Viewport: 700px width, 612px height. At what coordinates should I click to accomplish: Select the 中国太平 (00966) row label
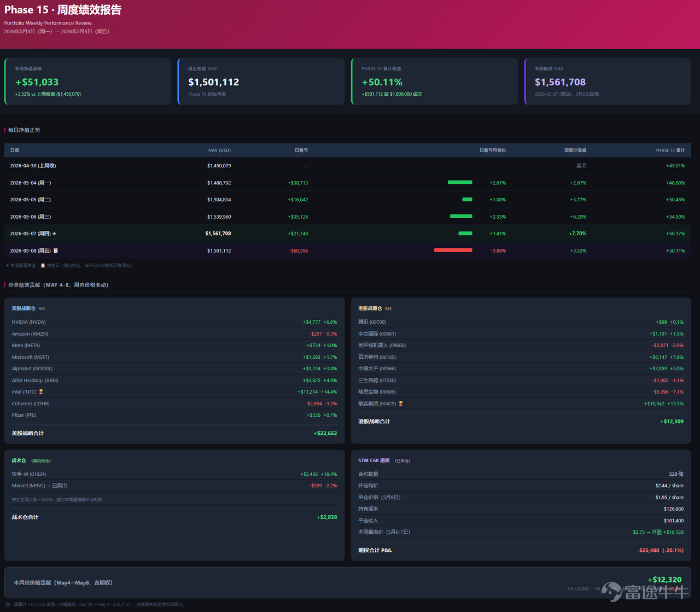[377, 369]
